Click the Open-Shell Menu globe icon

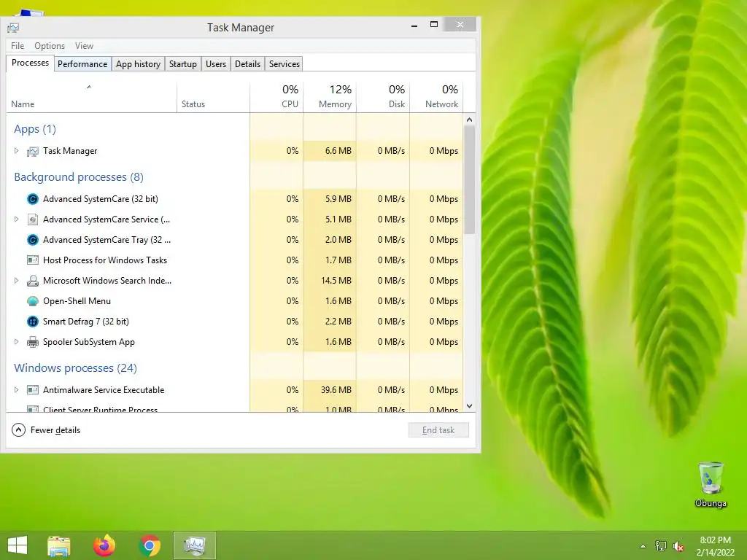pos(32,301)
